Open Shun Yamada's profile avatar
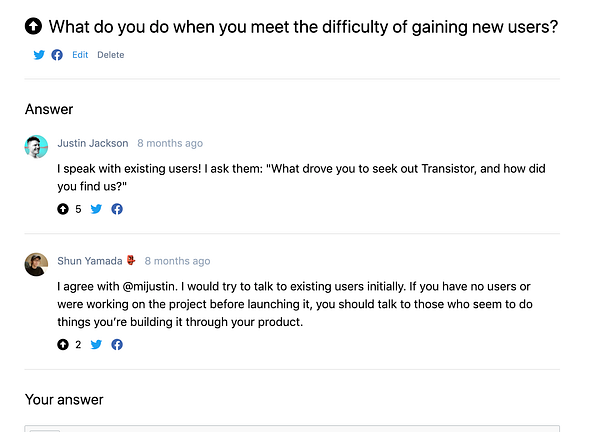This screenshot has width=600, height=432. (36, 264)
